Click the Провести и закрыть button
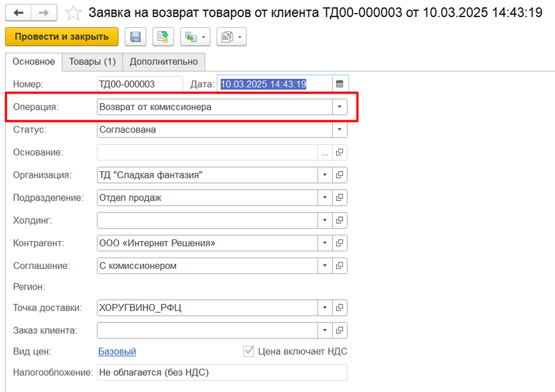The image size is (555, 392). coord(62,37)
